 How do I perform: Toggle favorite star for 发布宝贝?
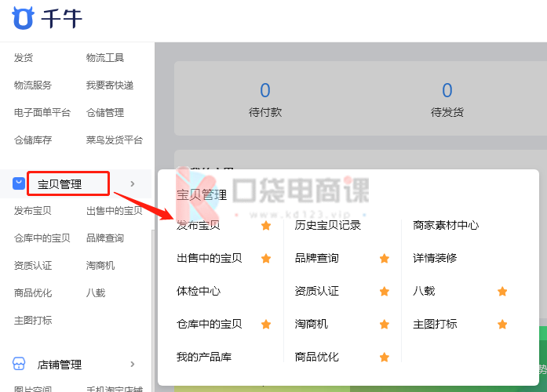tap(266, 226)
